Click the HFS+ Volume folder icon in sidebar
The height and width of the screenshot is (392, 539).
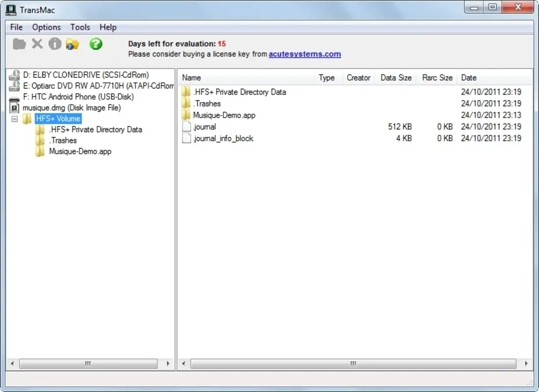click(x=27, y=118)
